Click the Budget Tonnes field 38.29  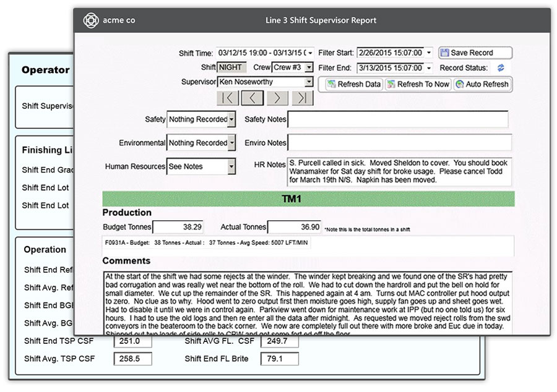pyautogui.click(x=178, y=227)
